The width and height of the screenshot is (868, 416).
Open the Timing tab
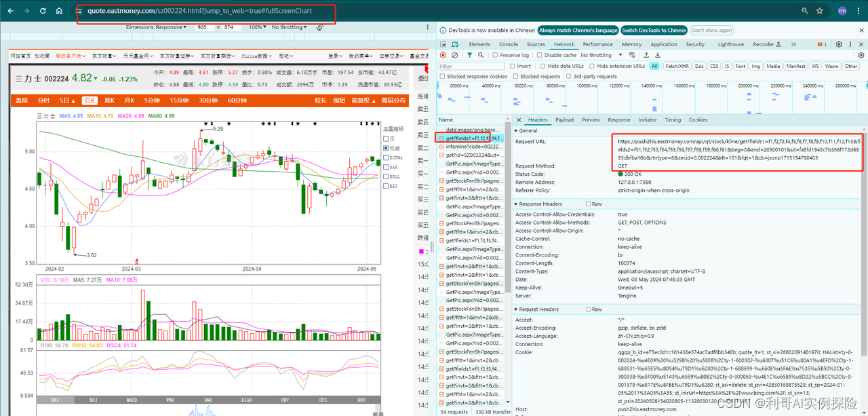coord(673,119)
